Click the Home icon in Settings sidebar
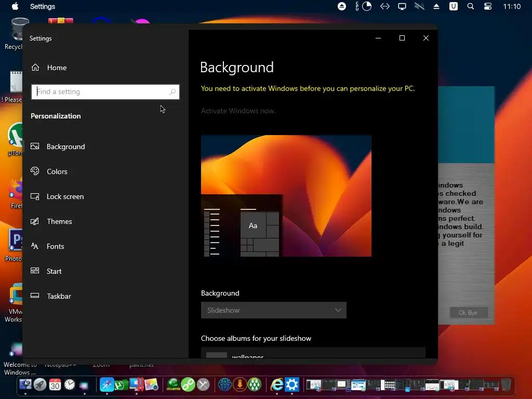Viewport: 532px width, 399px height. pos(35,67)
